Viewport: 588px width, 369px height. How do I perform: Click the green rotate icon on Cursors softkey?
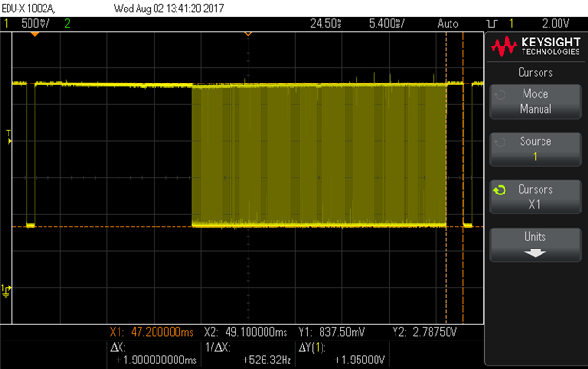[500, 190]
